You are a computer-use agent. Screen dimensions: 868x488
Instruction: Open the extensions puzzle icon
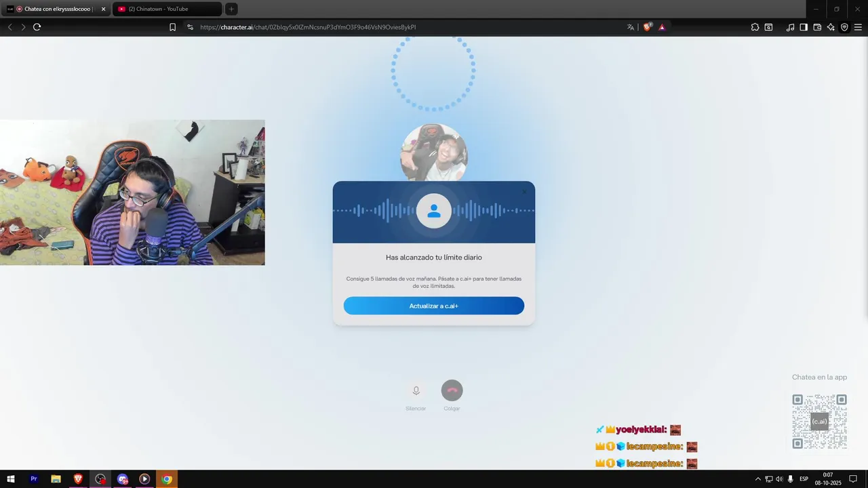755,27
